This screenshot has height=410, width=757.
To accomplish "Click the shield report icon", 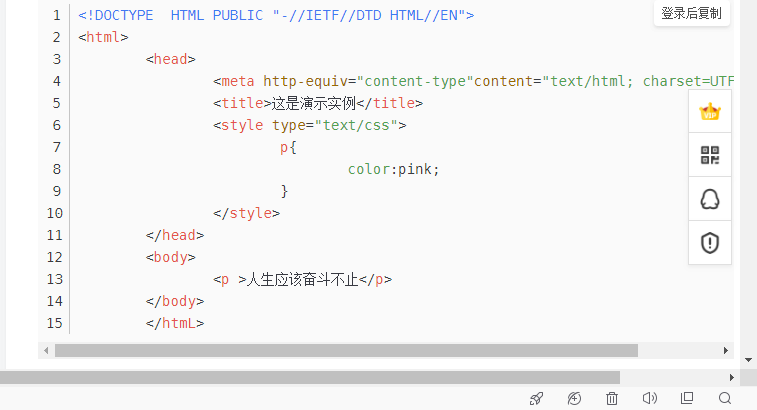I will tap(710, 243).
